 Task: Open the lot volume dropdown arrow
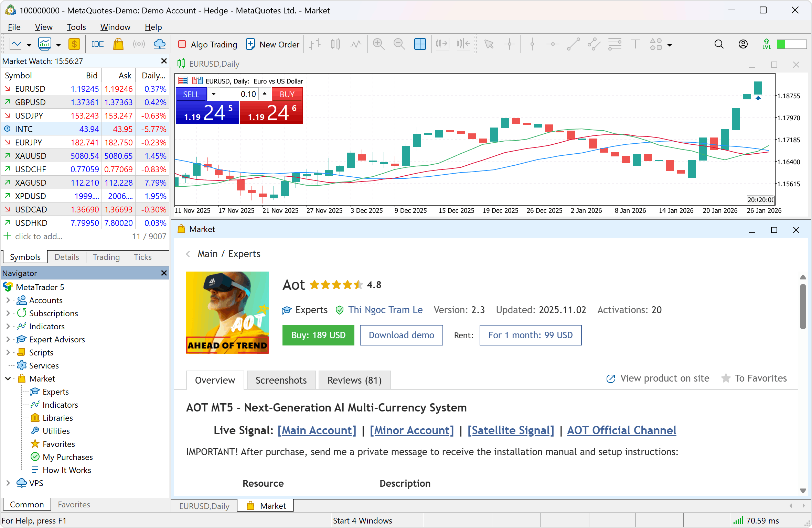tap(213, 94)
